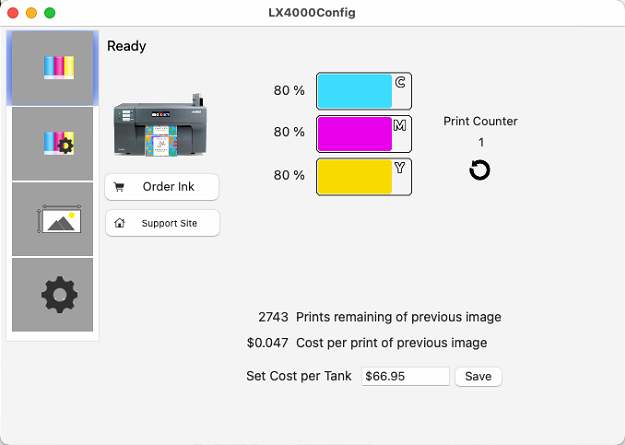Click the $0.047 cost per print value

[x=267, y=343]
